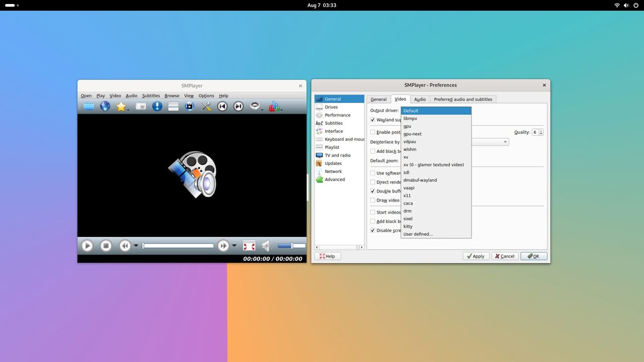Open the Audio menu in menu bar
This screenshot has height=362, width=644.
click(131, 96)
